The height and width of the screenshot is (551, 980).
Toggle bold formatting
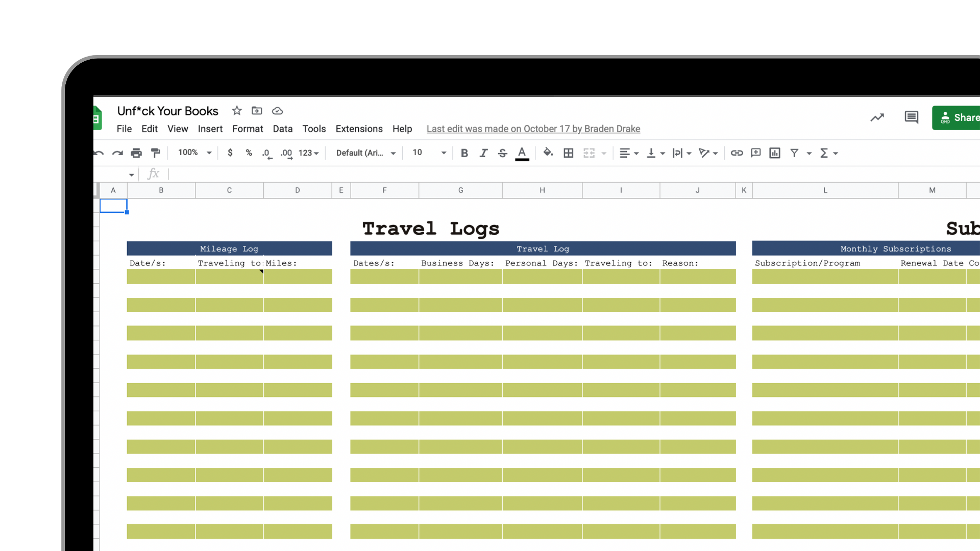point(464,153)
